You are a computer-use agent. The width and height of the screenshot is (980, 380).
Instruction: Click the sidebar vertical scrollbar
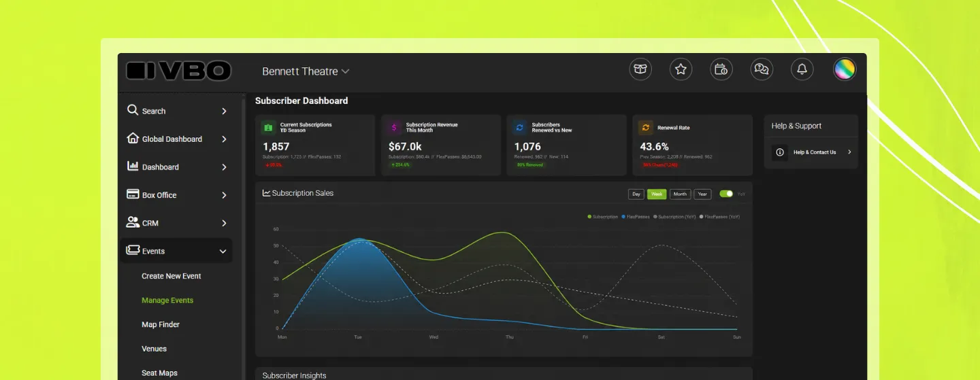click(x=244, y=238)
